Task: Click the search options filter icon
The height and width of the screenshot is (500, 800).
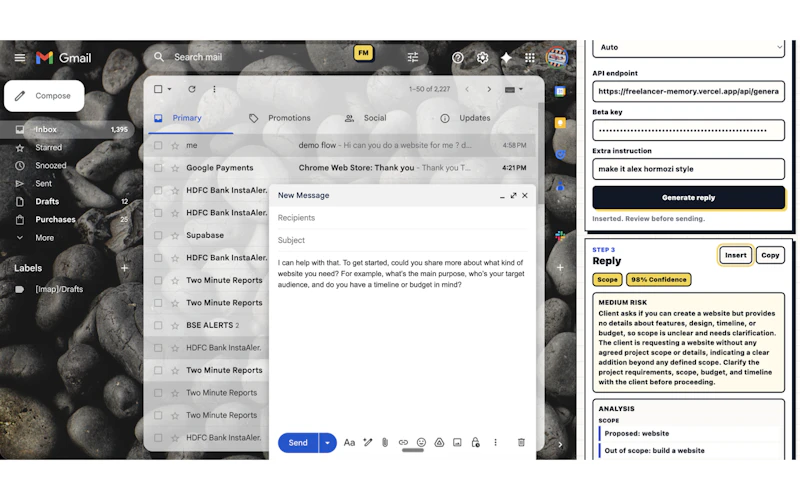Action: [413, 57]
